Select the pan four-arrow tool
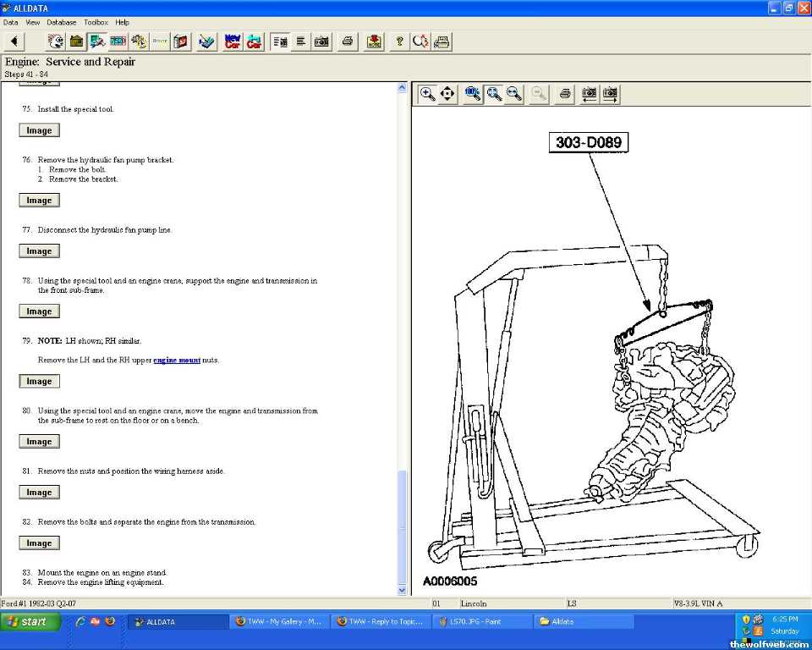This screenshot has height=650, width=812. [448, 94]
